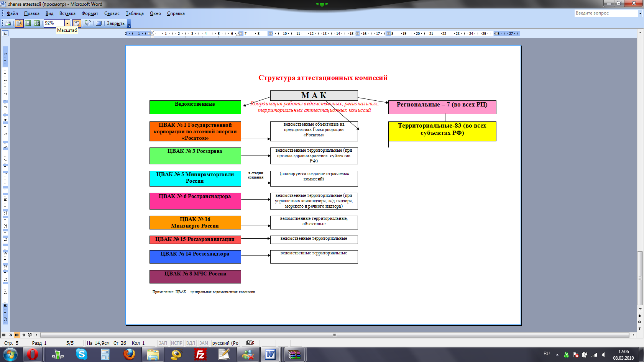Open Opera browser from the taskbar
Image resolution: width=644 pixels, height=362 pixels.
33,355
